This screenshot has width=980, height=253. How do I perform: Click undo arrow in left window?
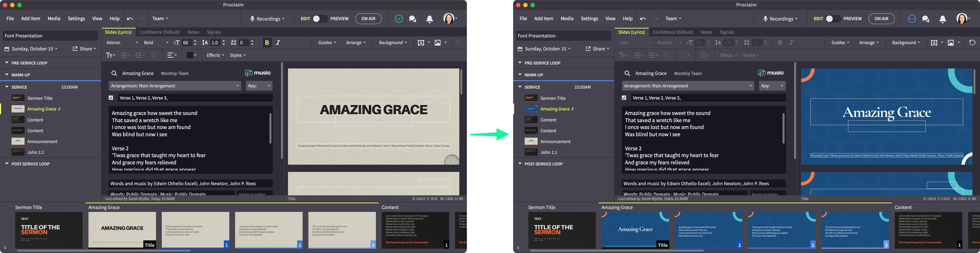[130, 19]
